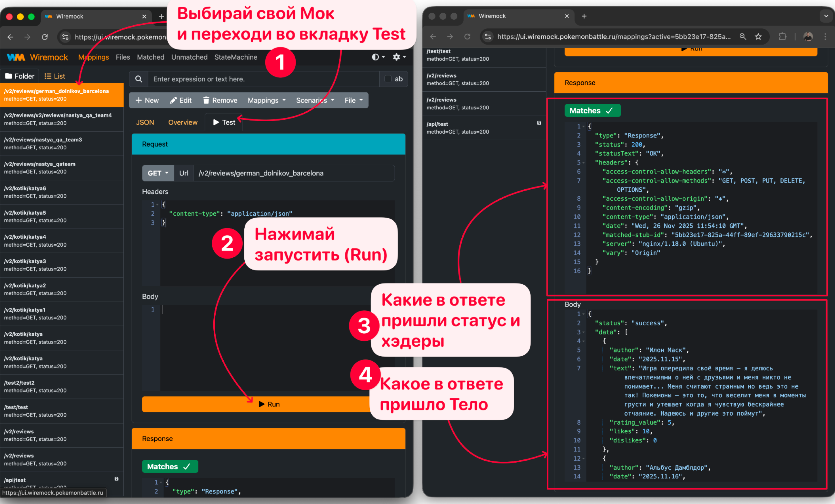This screenshot has width=835, height=504.
Task: Open Unmatched in the top navigation
Action: [x=189, y=57]
